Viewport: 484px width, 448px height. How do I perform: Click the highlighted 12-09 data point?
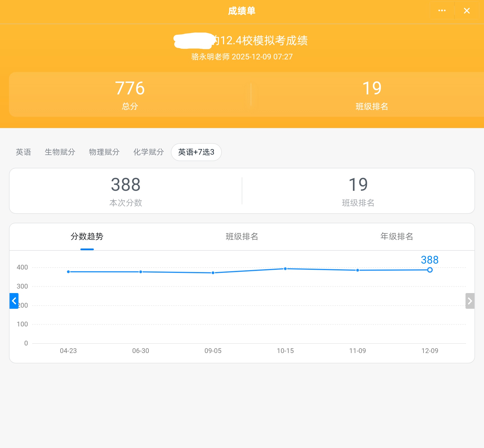coord(430,270)
